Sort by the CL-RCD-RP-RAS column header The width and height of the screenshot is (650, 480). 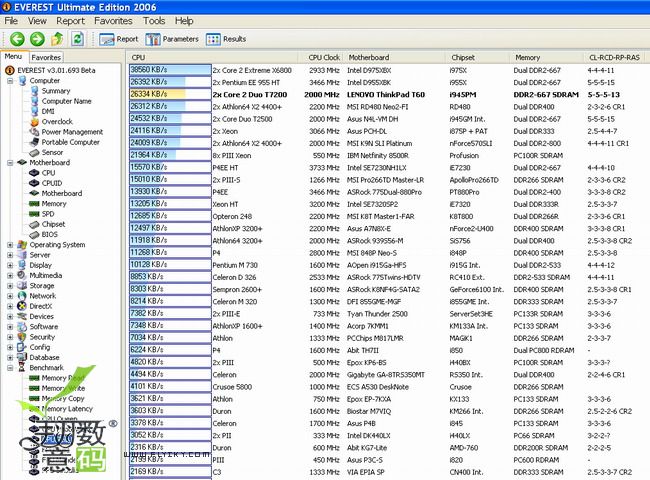614,58
